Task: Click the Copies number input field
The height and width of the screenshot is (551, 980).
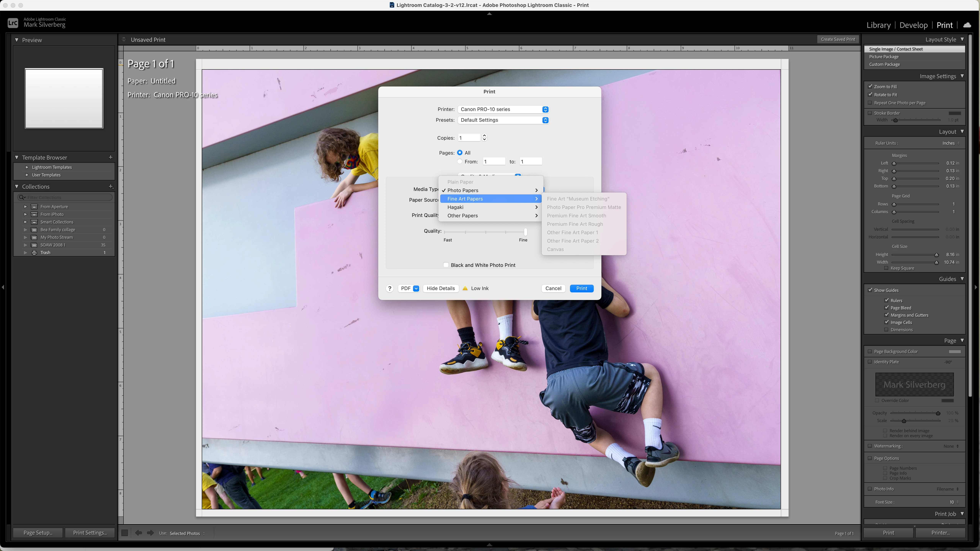Action: click(x=470, y=138)
